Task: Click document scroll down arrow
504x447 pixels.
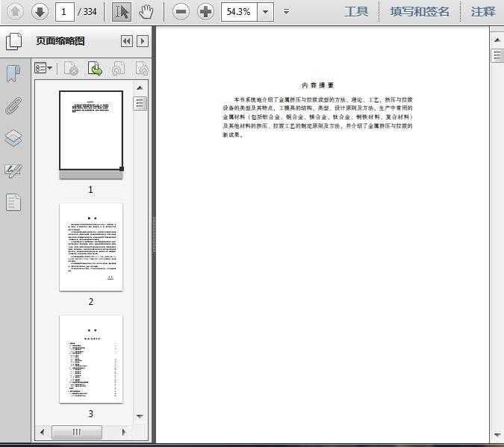Action: click(497, 435)
